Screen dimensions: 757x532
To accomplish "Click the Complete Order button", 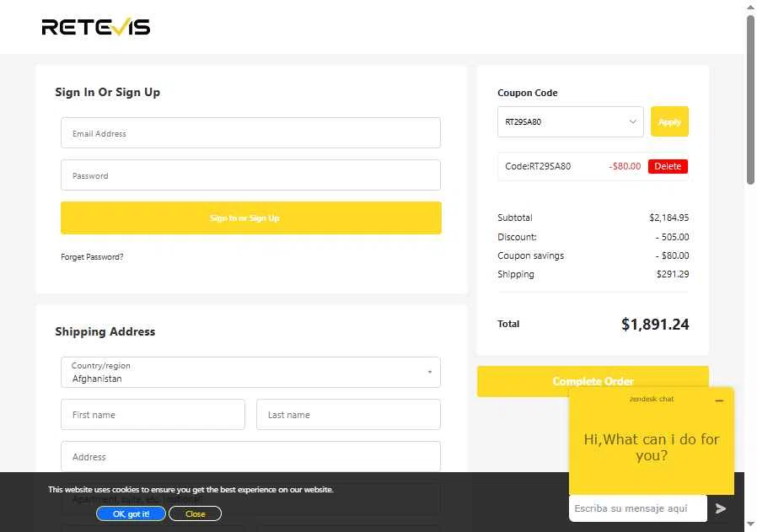I will click(x=593, y=381).
